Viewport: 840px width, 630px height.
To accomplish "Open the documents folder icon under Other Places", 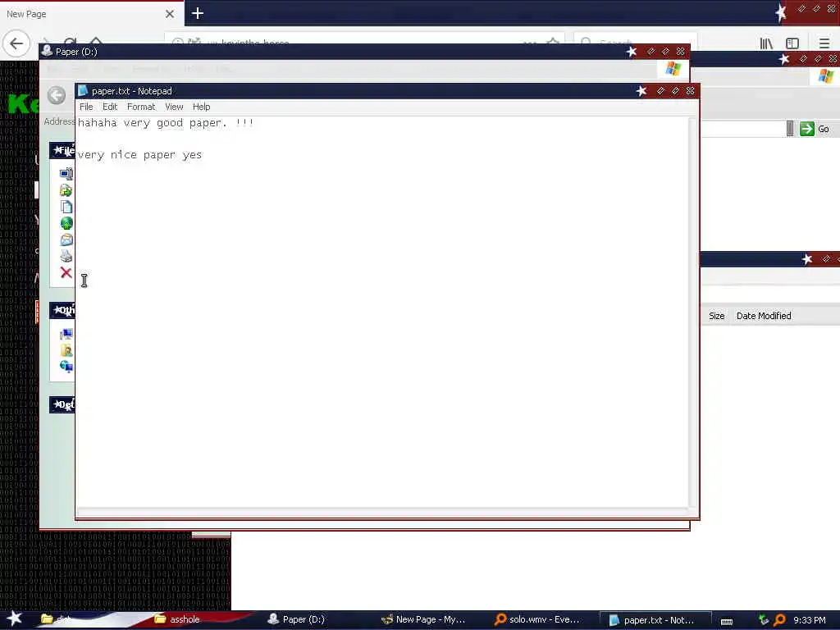I will coord(66,350).
